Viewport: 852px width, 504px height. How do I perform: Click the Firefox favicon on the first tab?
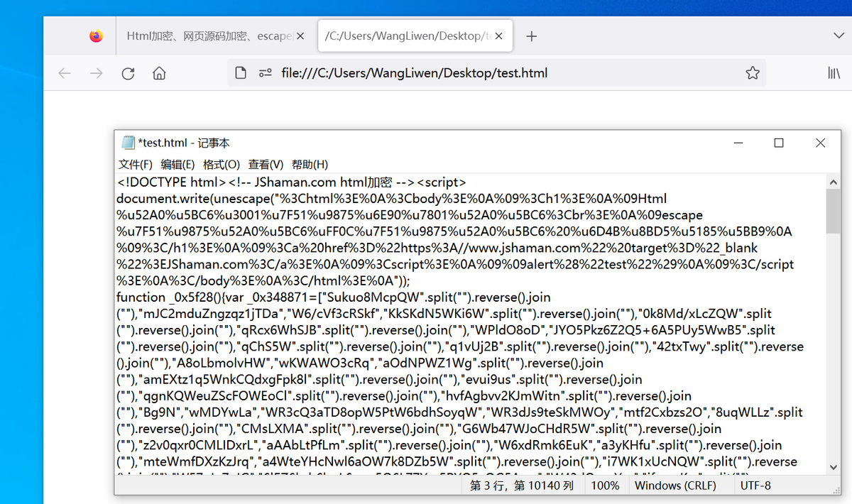pos(97,35)
